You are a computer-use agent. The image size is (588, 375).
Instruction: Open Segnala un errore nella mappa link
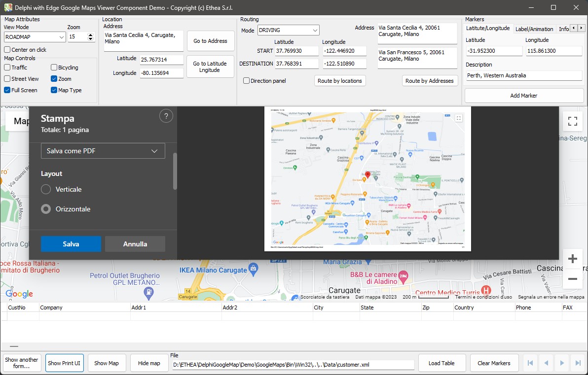pyautogui.click(x=551, y=297)
